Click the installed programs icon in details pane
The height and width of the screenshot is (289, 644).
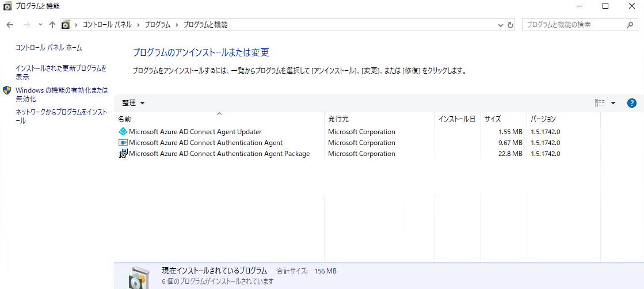138,277
